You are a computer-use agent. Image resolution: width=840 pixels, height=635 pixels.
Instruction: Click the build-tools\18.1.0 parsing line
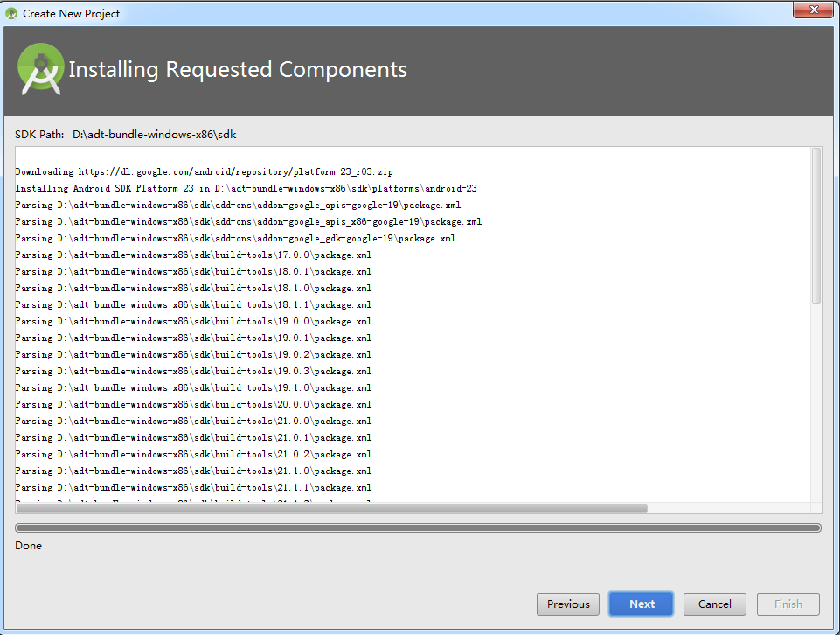click(x=193, y=289)
